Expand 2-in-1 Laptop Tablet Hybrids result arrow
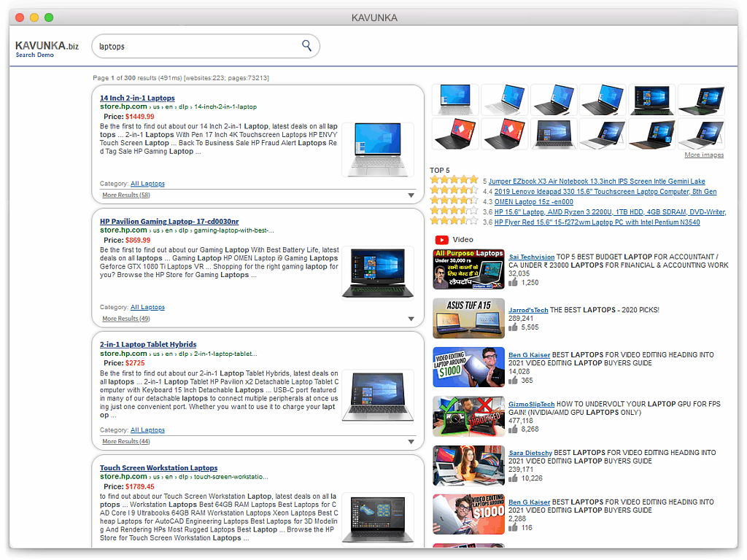Viewport: 747px width, 560px height. tap(411, 441)
